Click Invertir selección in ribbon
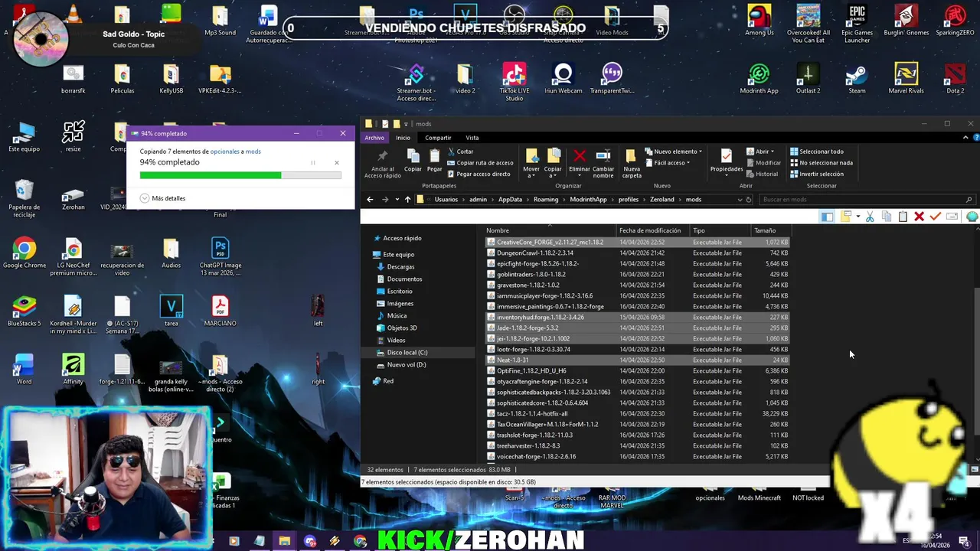 click(817, 174)
